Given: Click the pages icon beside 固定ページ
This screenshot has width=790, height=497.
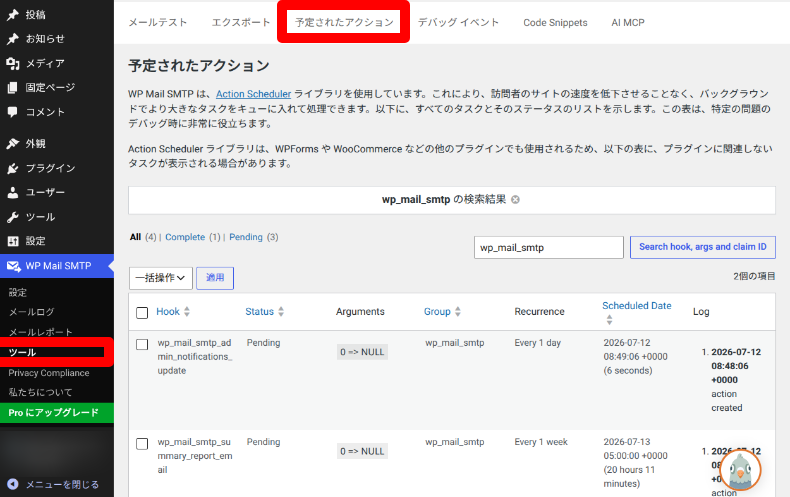Looking at the screenshot, I should pyautogui.click(x=13, y=88).
